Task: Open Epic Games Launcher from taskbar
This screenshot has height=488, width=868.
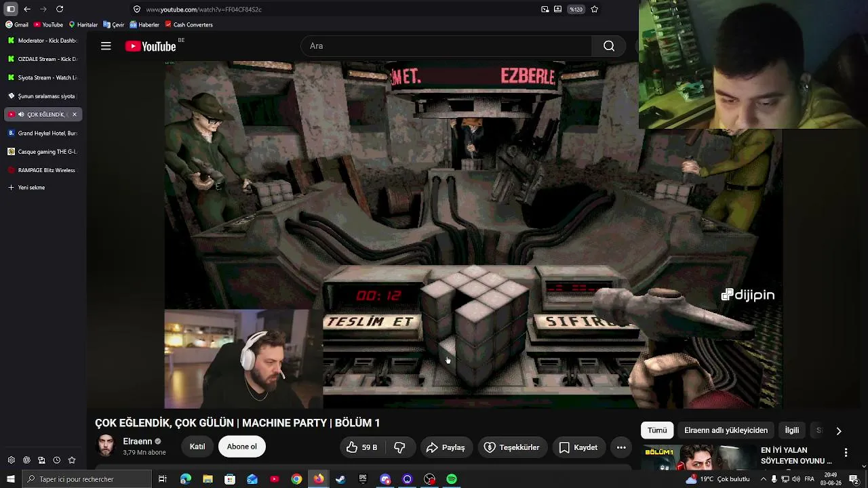Action: click(x=363, y=479)
